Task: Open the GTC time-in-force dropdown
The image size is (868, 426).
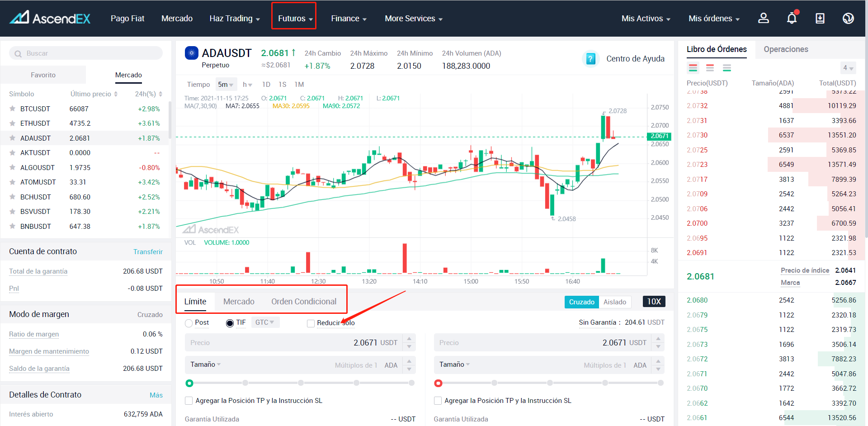Action: pos(265,322)
